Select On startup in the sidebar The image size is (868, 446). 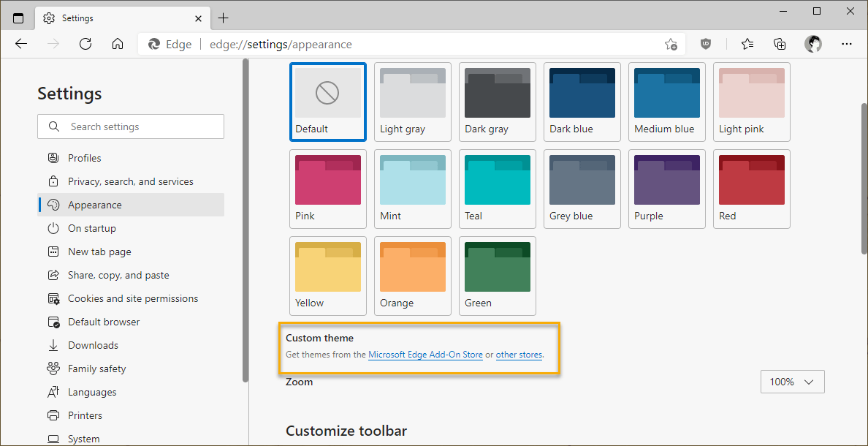click(91, 228)
